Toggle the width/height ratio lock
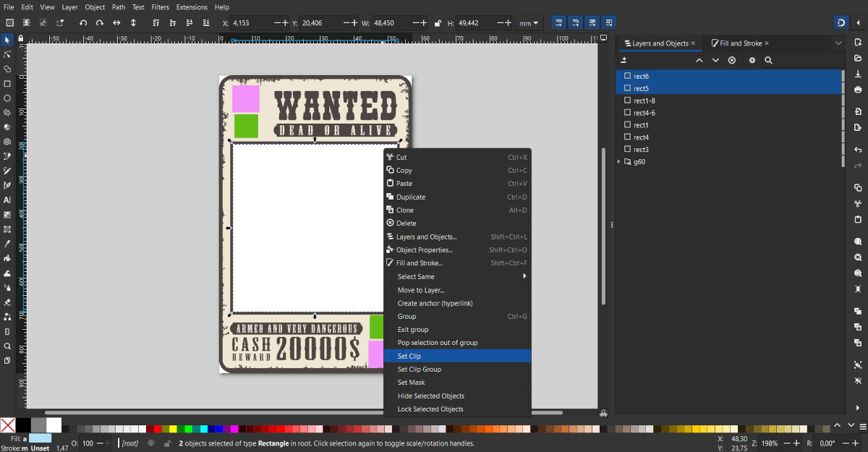The width and height of the screenshot is (868, 452). 438,23
